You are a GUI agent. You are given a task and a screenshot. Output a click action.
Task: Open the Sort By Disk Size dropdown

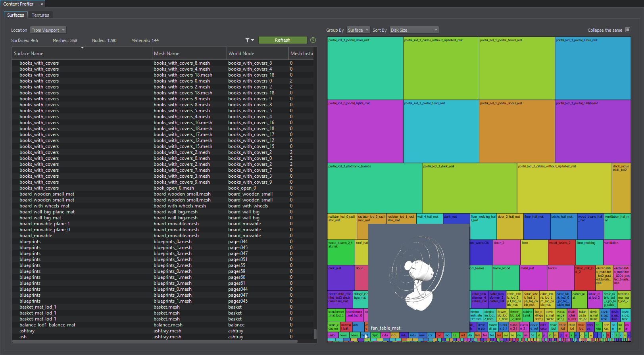[414, 30]
